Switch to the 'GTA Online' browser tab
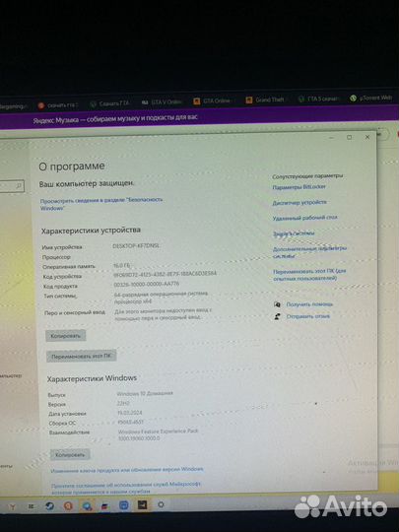Viewport: 399px width, 532px height. (x=213, y=100)
